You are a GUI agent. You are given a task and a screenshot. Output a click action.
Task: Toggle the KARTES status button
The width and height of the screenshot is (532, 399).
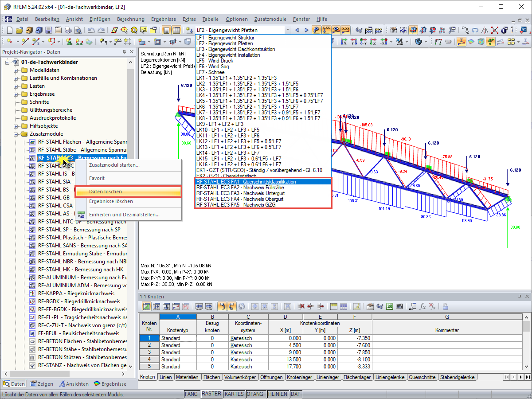pos(234,394)
